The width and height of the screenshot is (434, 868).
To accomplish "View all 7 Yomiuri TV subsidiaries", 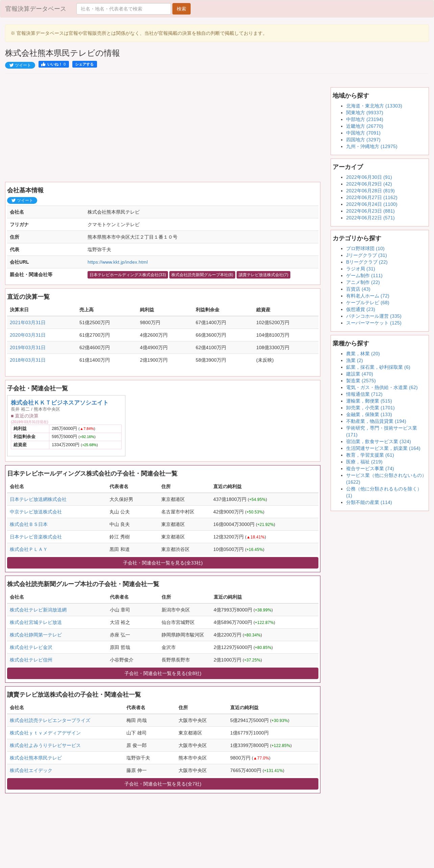I will 163,784.
